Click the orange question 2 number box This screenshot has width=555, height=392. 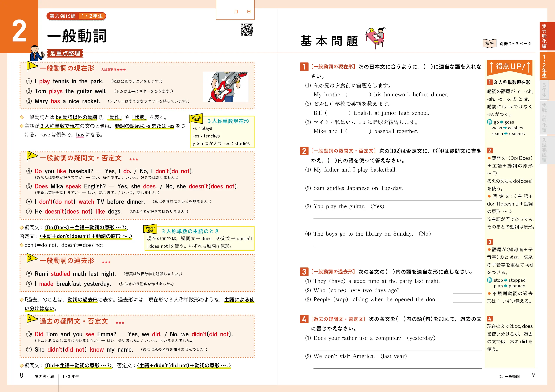pos(304,151)
